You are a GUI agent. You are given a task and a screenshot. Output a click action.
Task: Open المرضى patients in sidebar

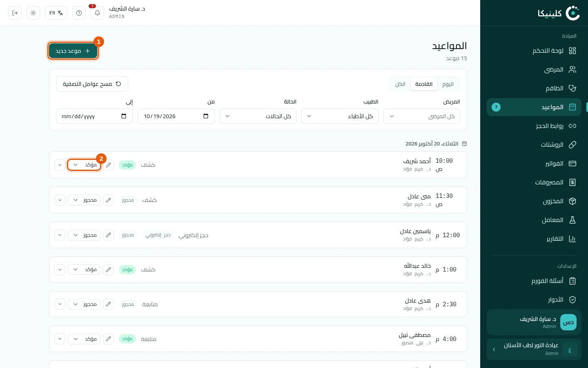(534, 70)
